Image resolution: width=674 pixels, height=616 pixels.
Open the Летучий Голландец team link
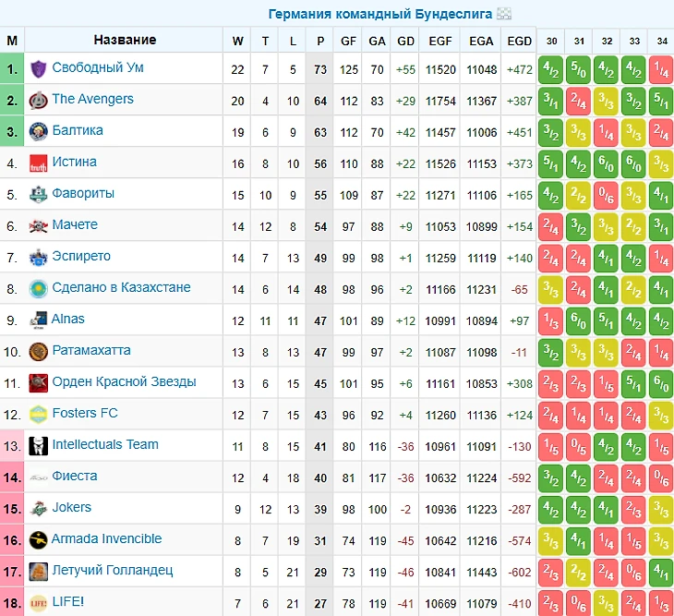(x=112, y=570)
